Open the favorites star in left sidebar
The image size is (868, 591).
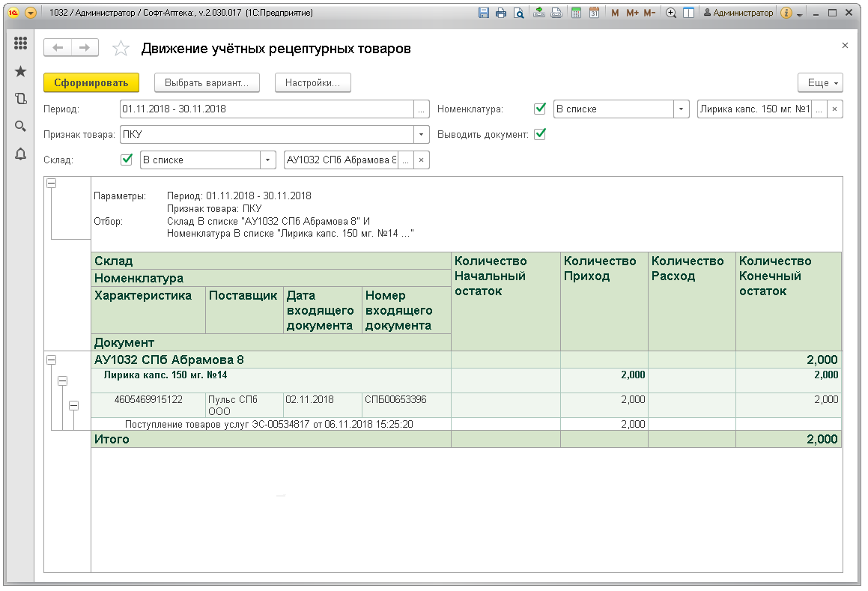[21, 71]
